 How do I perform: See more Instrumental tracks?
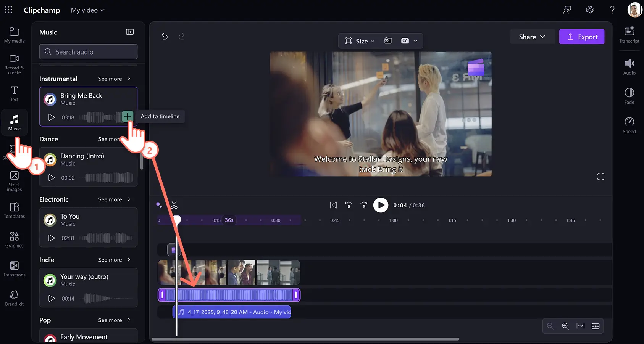(115, 79)
